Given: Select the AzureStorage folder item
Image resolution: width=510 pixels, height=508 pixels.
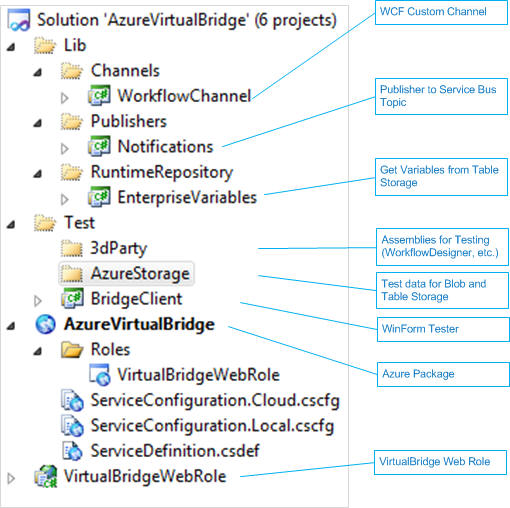Looking at the screenshot, I should click(x=126, y=273).
